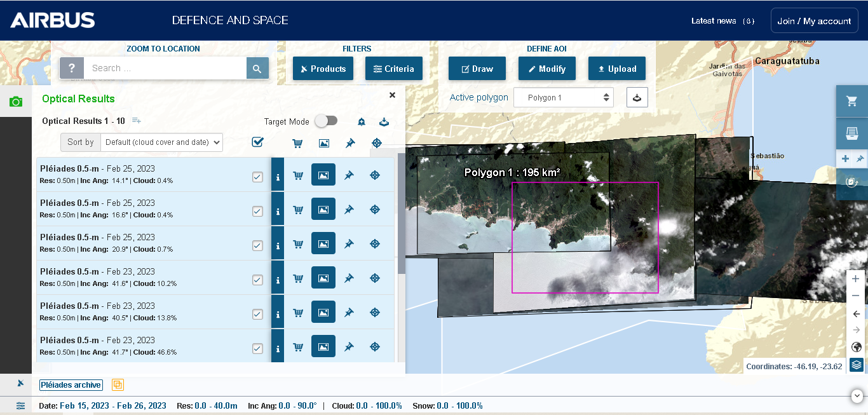This screenshot has height=415, width=868.
Task: Add the Cloud 46.6% result to cart
Action: [298, 347]
